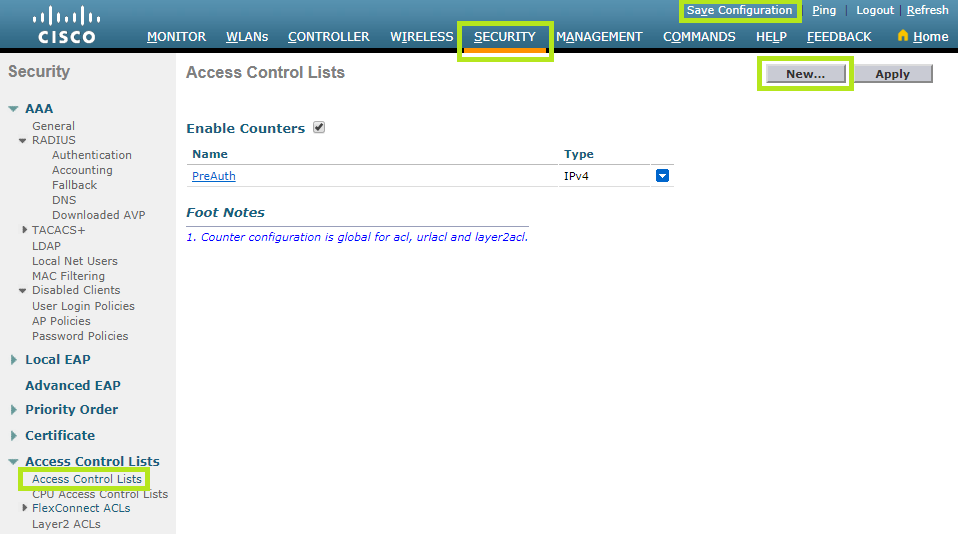958x534 pixels.
Task: Click Save Configuration link
Action: [739, 10]
